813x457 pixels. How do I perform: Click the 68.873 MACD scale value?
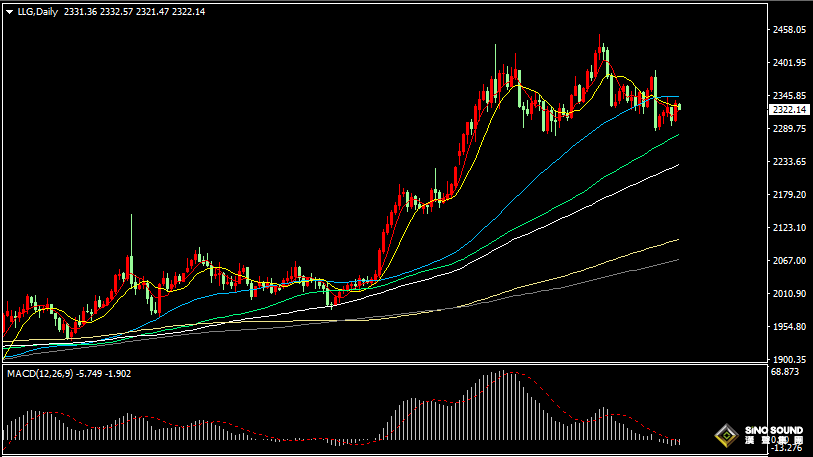tap(787, 372)
